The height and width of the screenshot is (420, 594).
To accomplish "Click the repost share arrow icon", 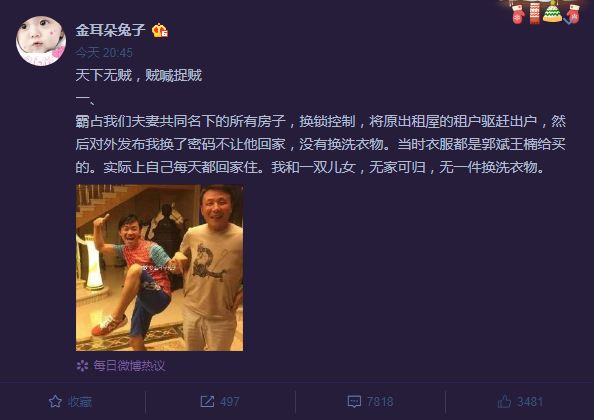I will (x=207, y=401).
